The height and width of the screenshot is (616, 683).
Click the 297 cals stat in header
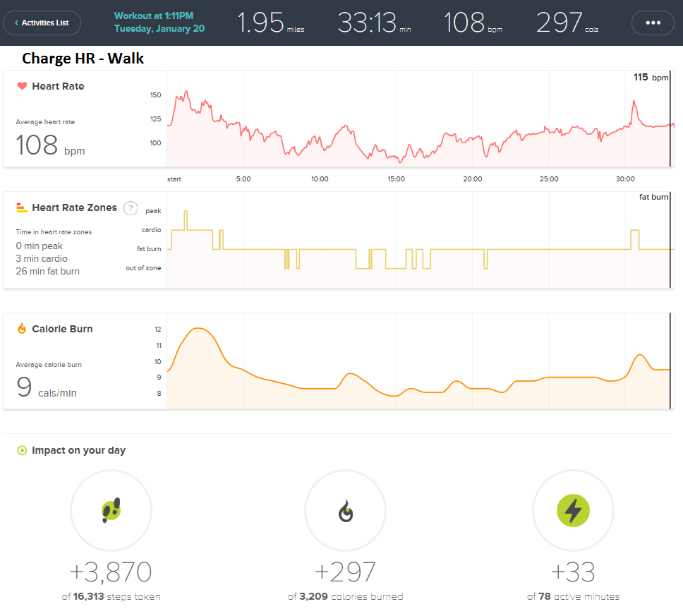[x=567, y=23]
